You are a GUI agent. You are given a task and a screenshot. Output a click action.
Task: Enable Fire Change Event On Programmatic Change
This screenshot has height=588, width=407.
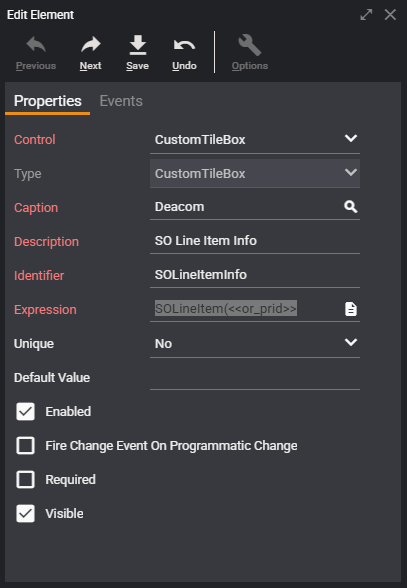click(x=26, y=446)
